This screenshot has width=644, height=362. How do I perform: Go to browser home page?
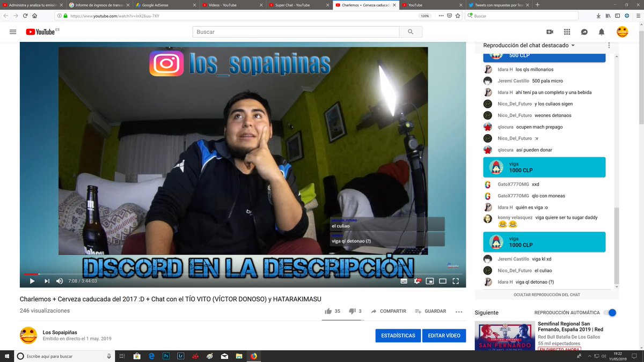coord(34,16)
